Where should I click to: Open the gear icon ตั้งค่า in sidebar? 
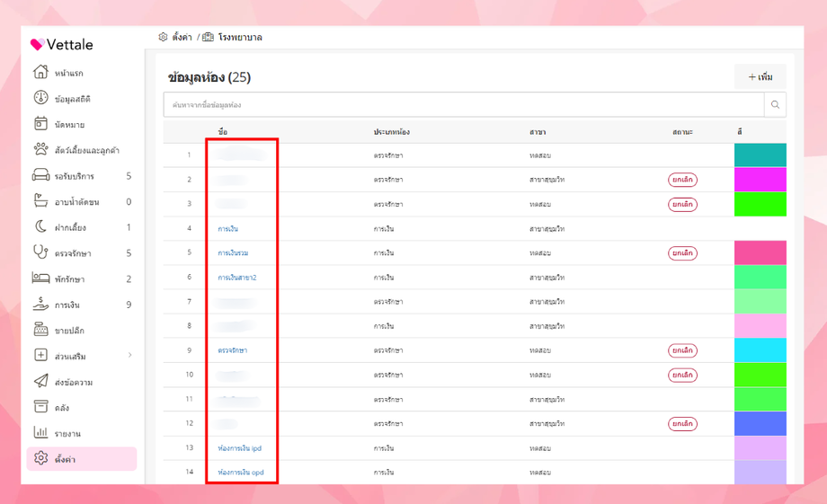pyautogui.click(x=40, y=458)
